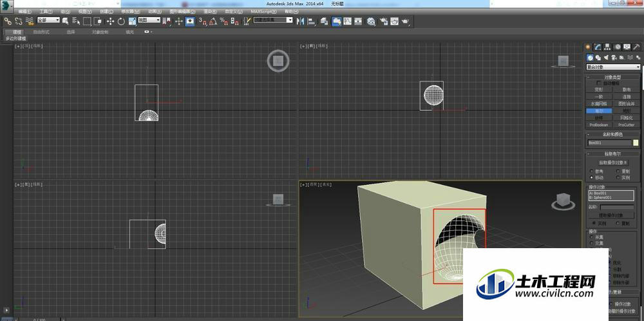Click the Align tool icon
This screenshot has height=321, width=644.
click(311, 21)
